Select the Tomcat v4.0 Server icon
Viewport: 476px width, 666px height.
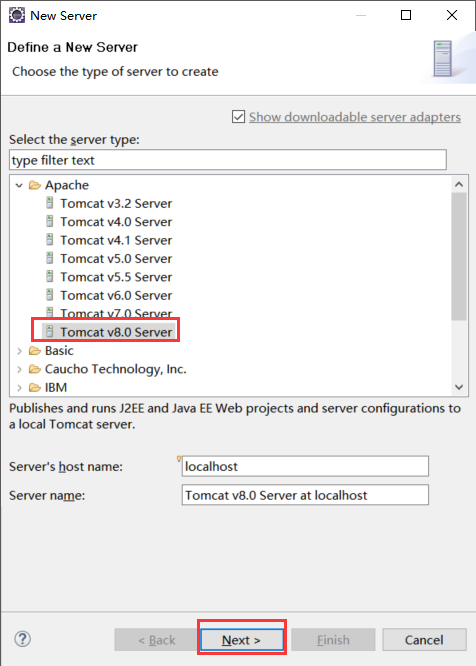click(x=50, y=221)
